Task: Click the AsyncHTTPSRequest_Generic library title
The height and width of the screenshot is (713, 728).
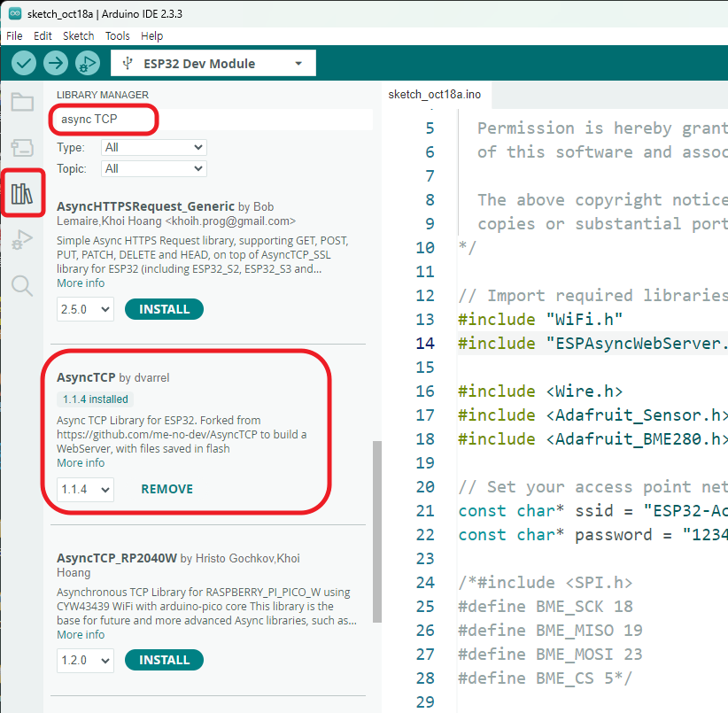Action: coord(145,206)
